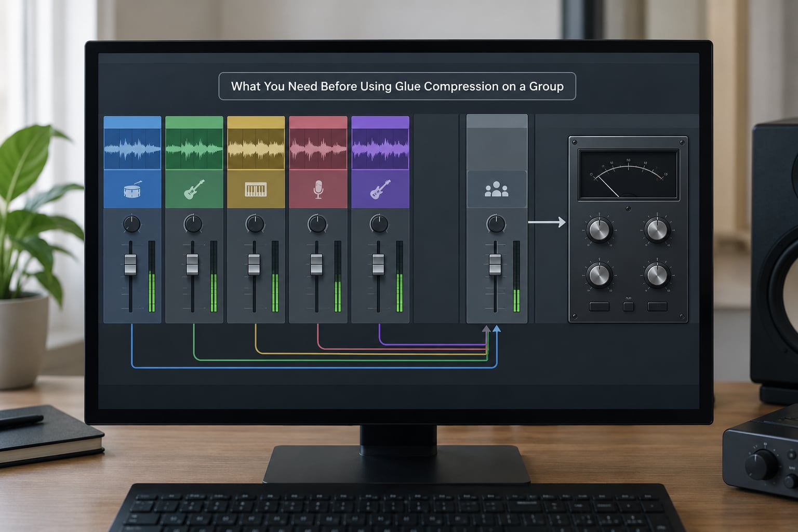
Task: Click the group bus gray header
Action: [497, 121]
